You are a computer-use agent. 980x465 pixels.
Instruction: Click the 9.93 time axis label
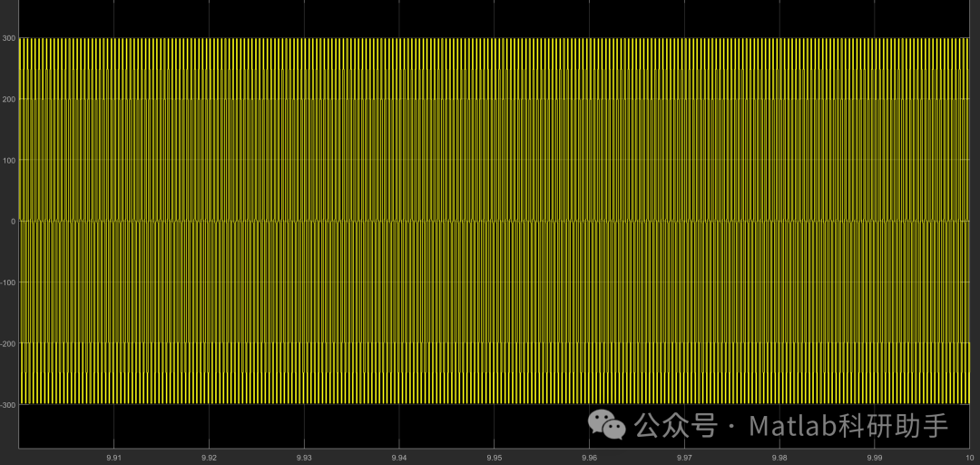click(304, 458)
